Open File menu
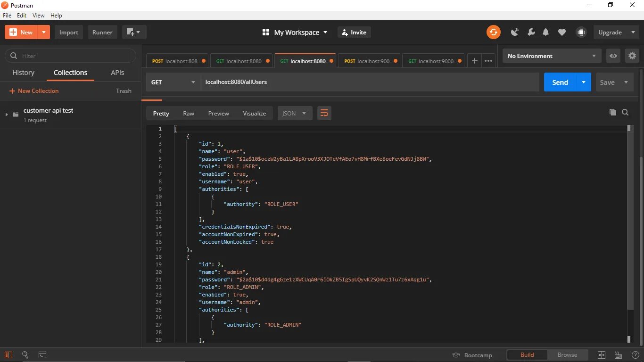 (7, 16)
